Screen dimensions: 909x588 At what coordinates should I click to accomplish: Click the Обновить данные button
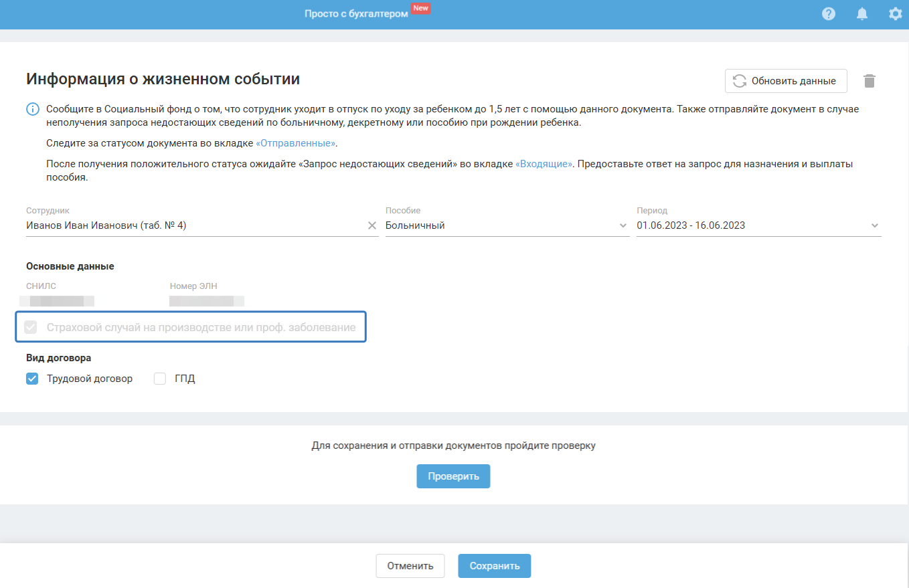786,81
